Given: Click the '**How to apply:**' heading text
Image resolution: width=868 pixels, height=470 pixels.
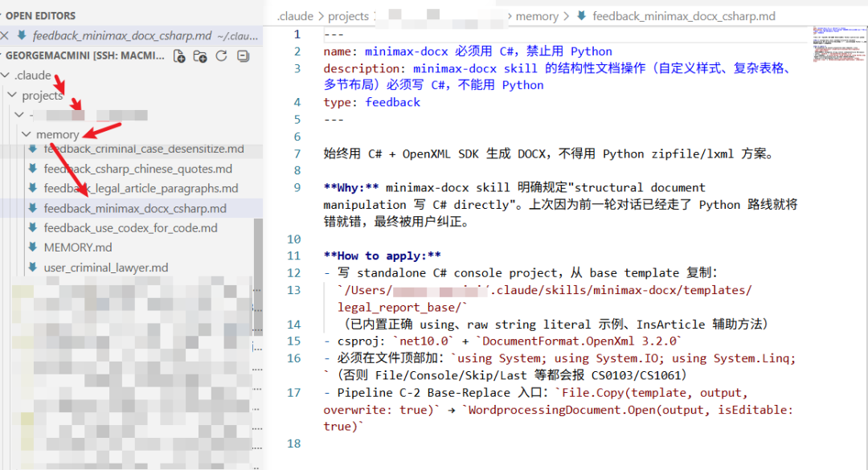Looking at the screenshot, I should tap(383, 255).
